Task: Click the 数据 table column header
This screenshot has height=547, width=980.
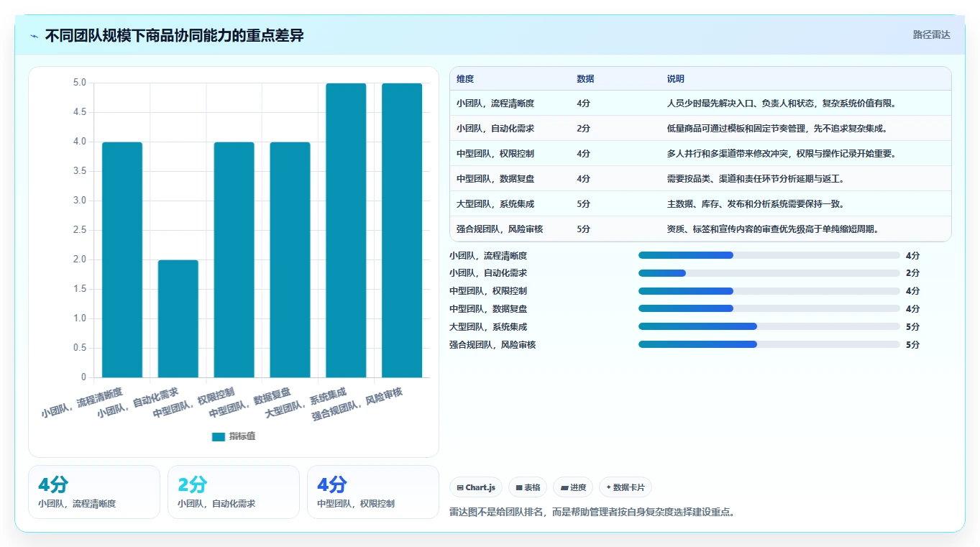Action: pyautogui.click(x=585, y=79)
